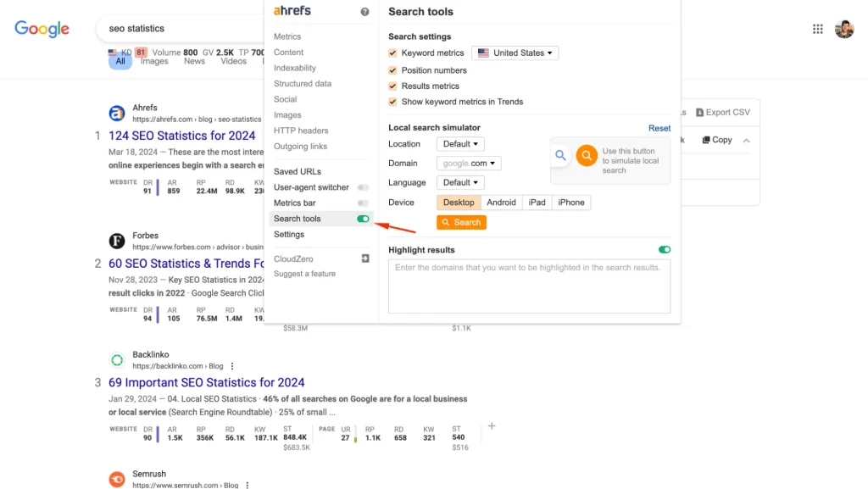
Task: Uncheck the Position numbers checkbox
Action: tap(392, 69)
